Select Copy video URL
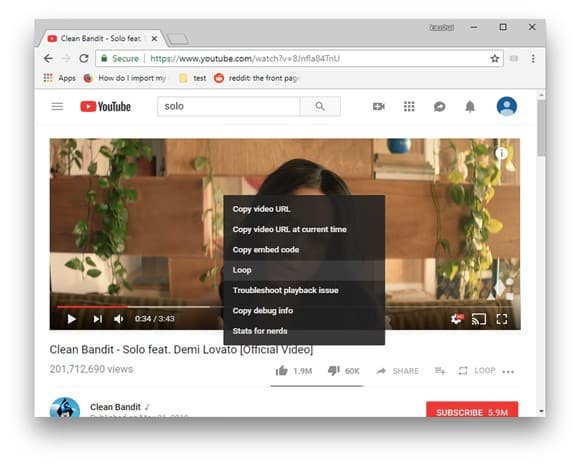This screenshot has height=465, width=580. coord(304,209)
